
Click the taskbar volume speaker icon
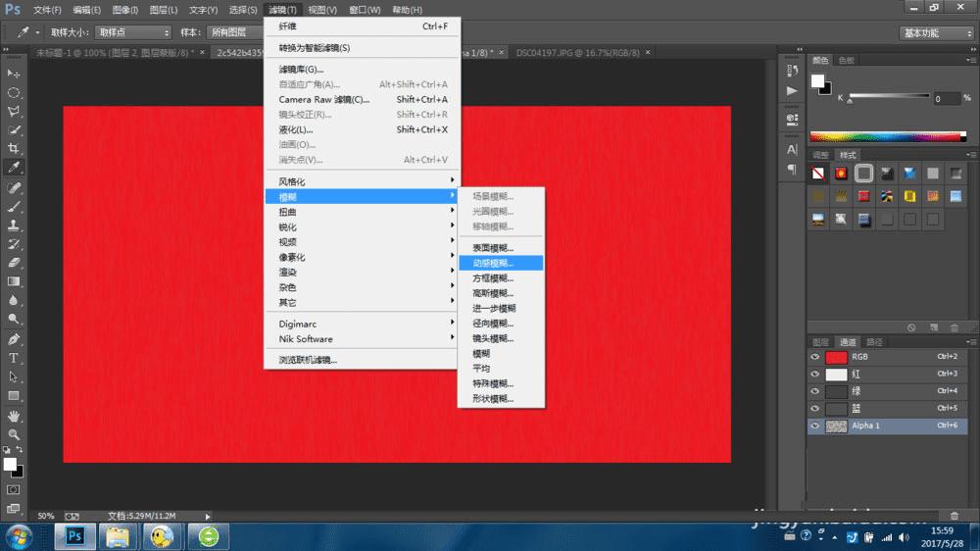coord(904,537)
